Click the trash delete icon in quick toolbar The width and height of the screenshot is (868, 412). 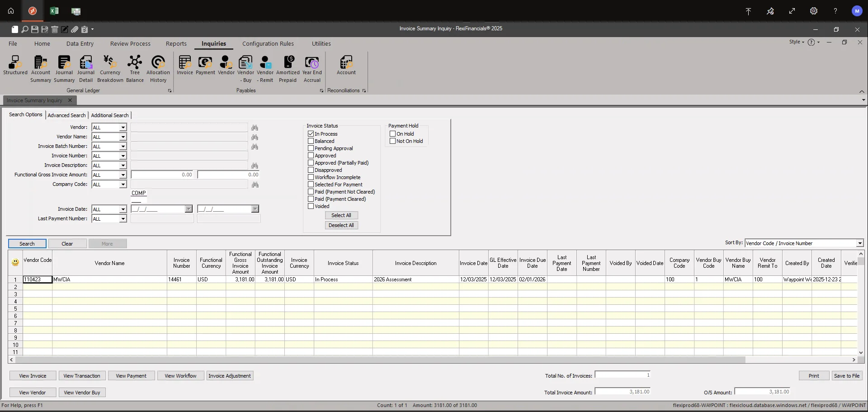tap(55, 29)
